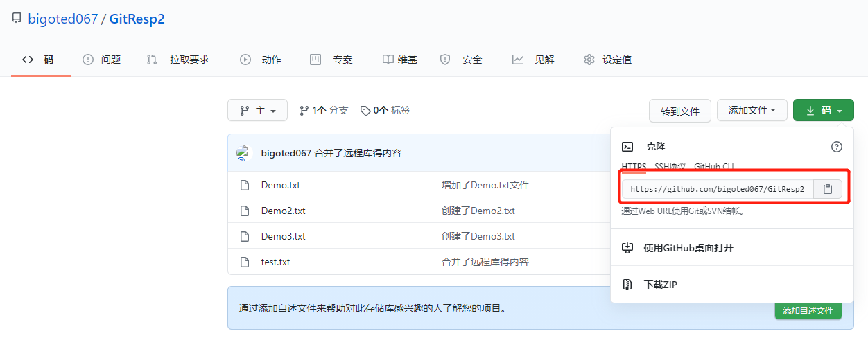This screenshot has width=868, height=349.
Task: Open the GitResp2 repository link
Action: click(137, 19)
